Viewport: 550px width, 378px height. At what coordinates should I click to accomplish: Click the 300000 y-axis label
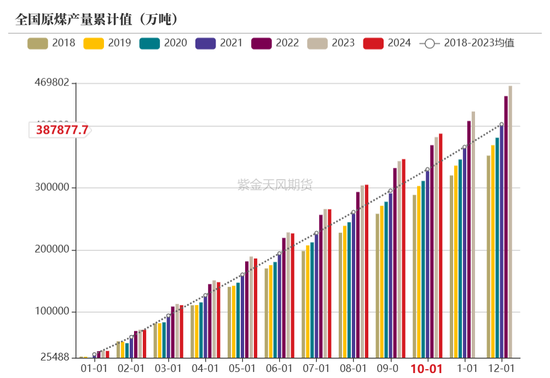(x=52, y=187)
